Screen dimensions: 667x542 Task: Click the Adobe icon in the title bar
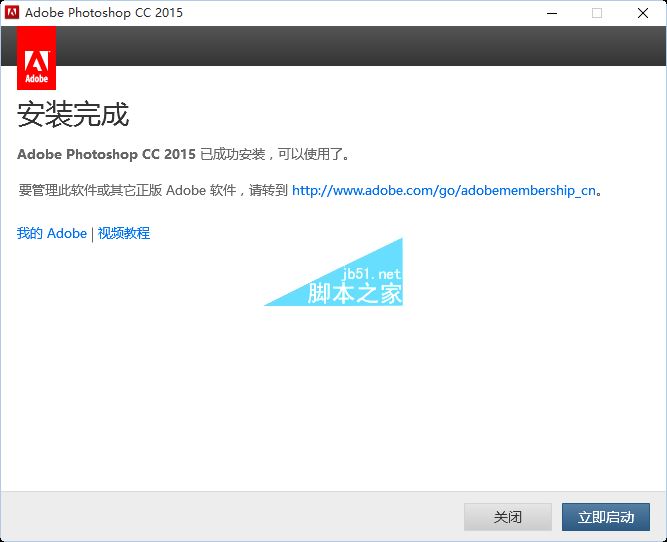coord(12,13)
